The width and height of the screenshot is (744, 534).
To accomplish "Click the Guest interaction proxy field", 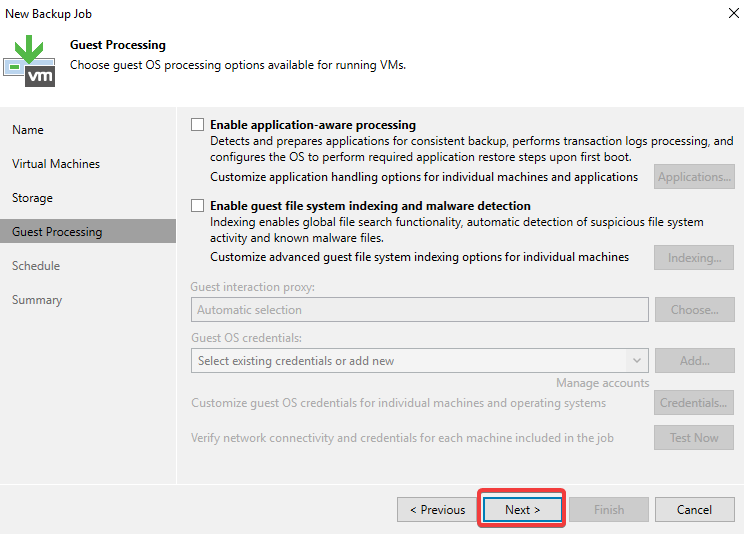I will [420, 309].
